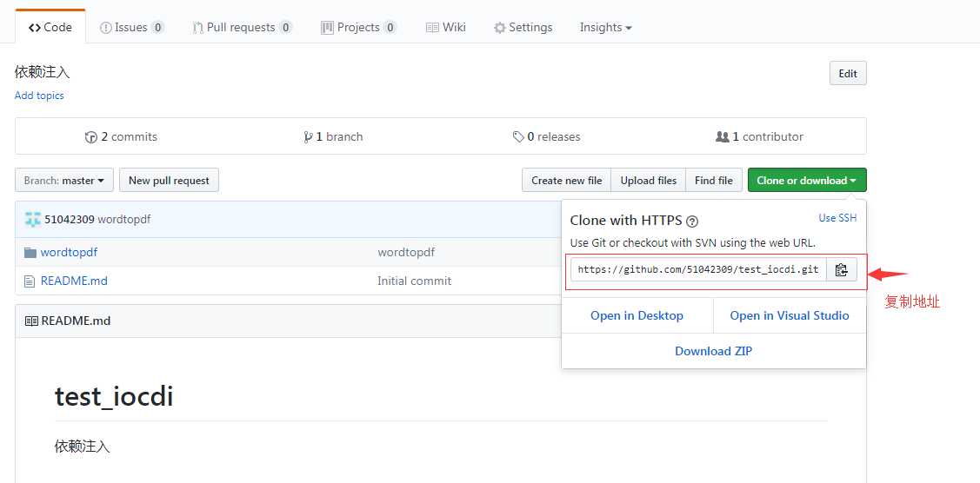This screenshot has width=980, height=483.
Task: Click the test_iocdi README heading
Action: click(x=114, y=396)
